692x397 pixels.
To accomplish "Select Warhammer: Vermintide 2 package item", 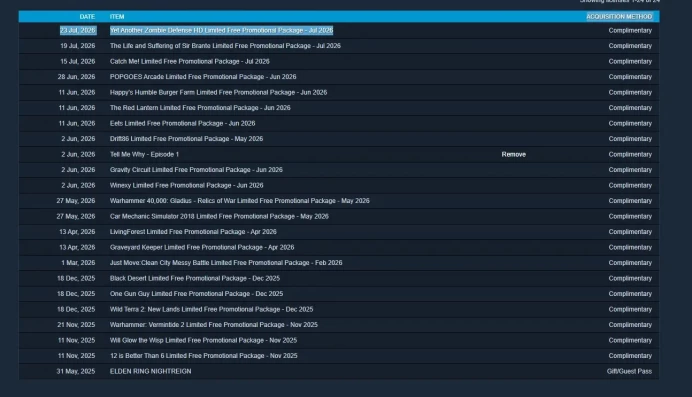I will pos(214,325).
